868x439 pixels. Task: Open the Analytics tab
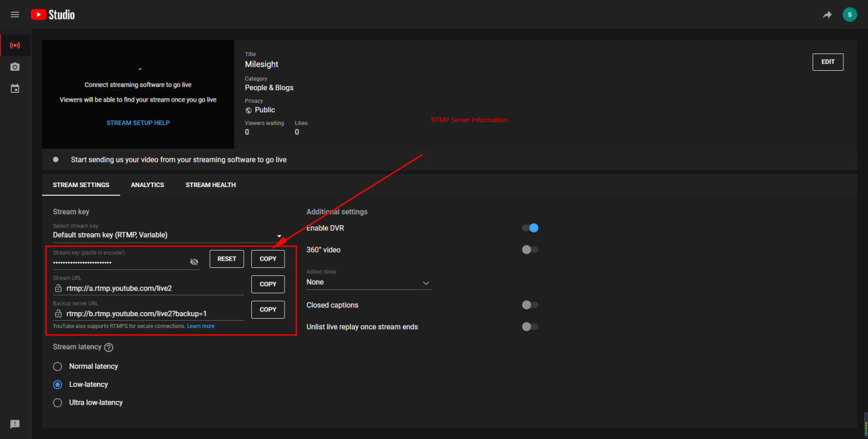[x=148, y=185]
